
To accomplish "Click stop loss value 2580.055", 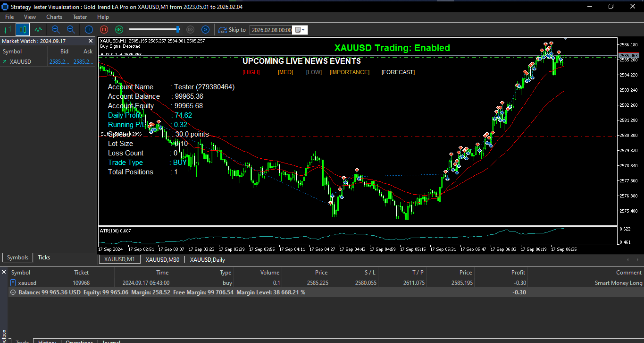I will pos(366,283).
